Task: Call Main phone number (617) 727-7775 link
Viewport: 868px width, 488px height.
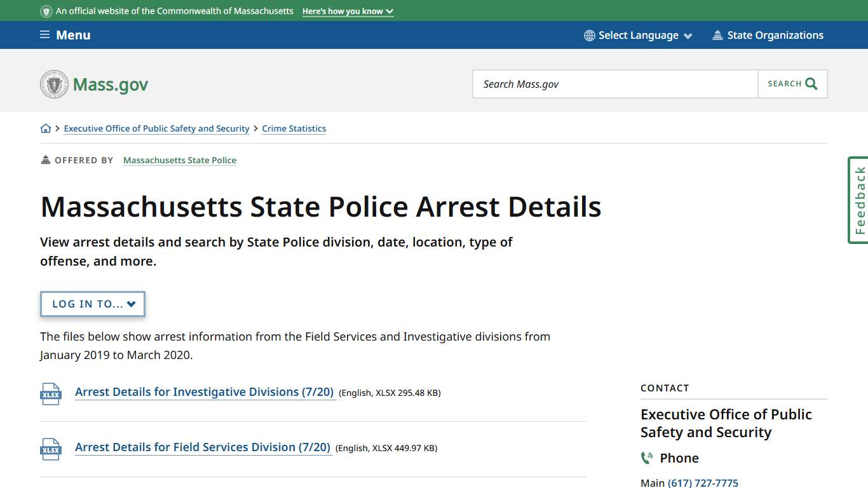Action: (x=703, y=482)
